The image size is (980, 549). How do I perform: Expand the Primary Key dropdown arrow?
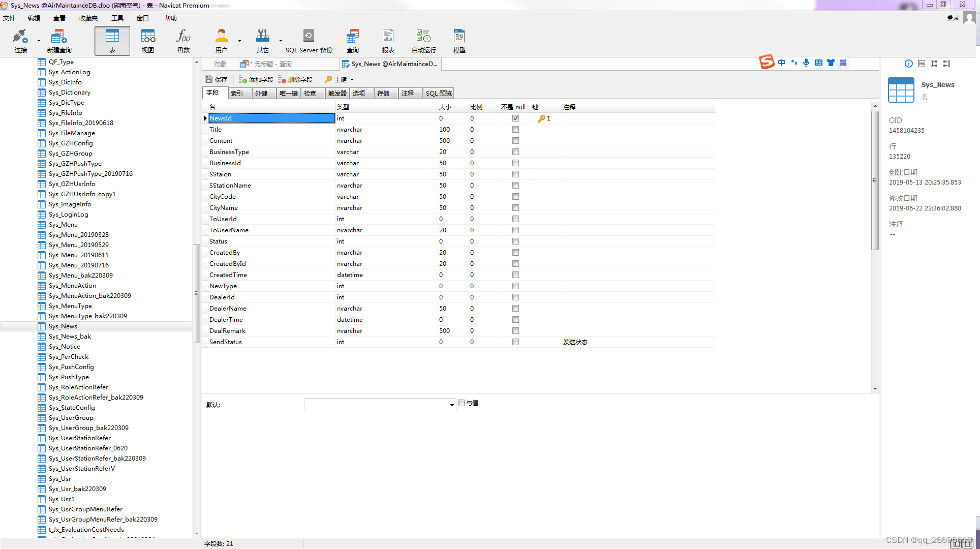tap(352, 80)
